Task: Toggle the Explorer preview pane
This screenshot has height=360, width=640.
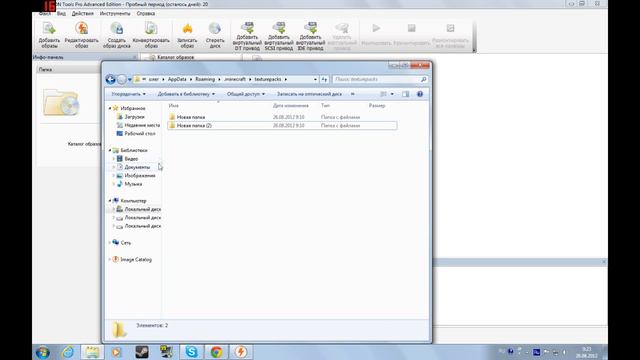Action: pos(405,94)
